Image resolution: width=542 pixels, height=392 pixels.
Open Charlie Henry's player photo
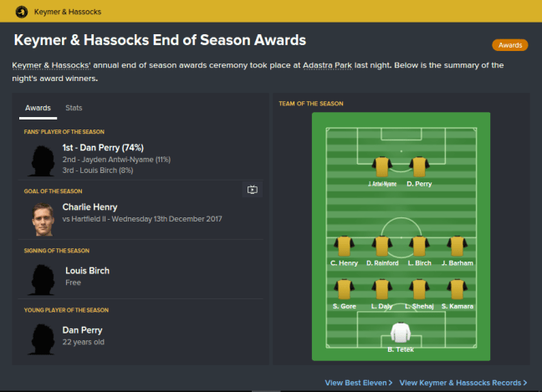tap(43, 219)
